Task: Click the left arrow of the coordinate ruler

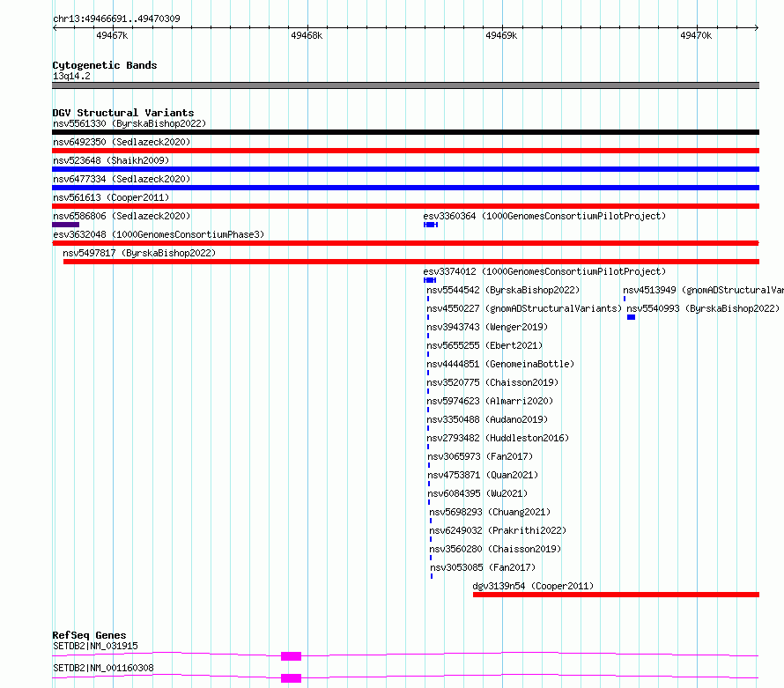Action: click(x=55, y=28)
